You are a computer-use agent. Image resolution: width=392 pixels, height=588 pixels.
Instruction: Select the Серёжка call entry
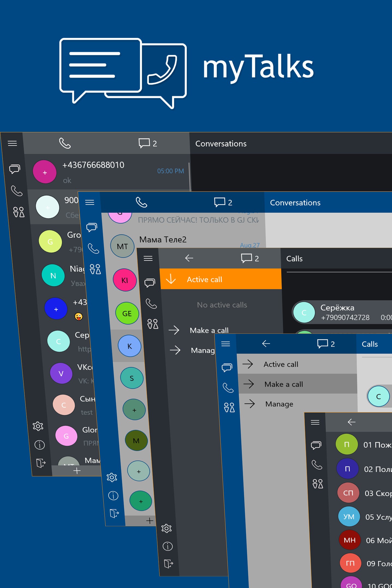[342, 312]
